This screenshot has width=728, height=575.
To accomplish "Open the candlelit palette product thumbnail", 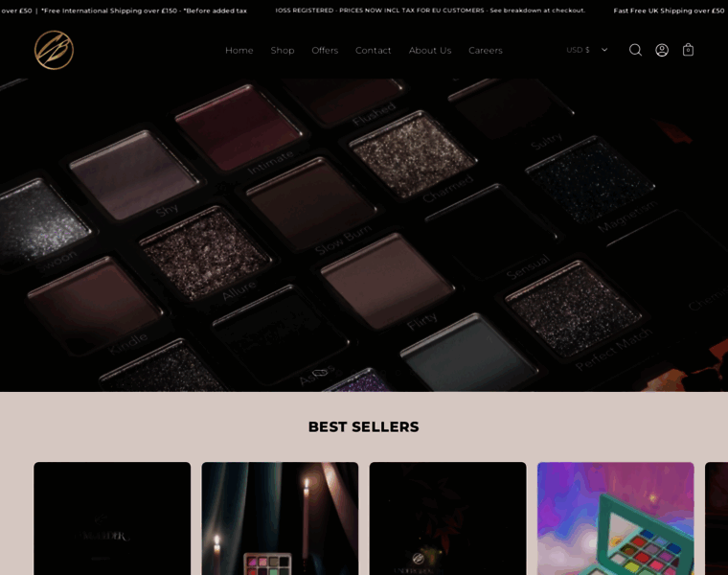I will coord(280,518).
